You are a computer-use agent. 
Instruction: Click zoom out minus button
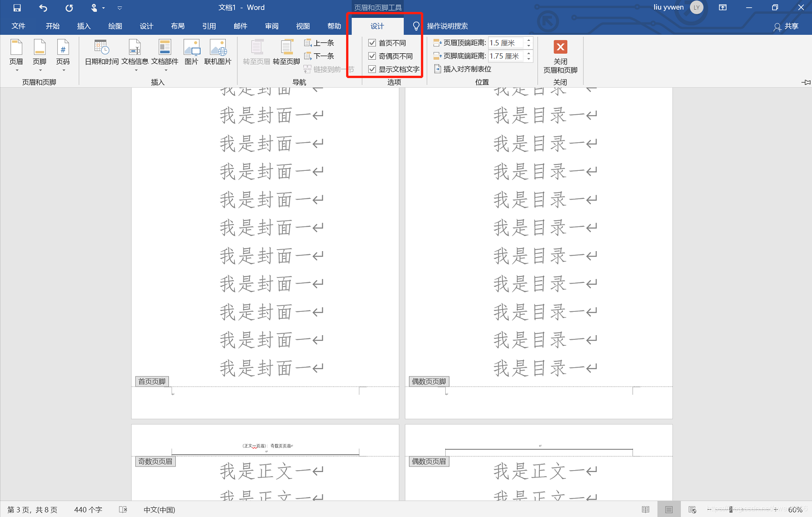(x=709, y=509)
